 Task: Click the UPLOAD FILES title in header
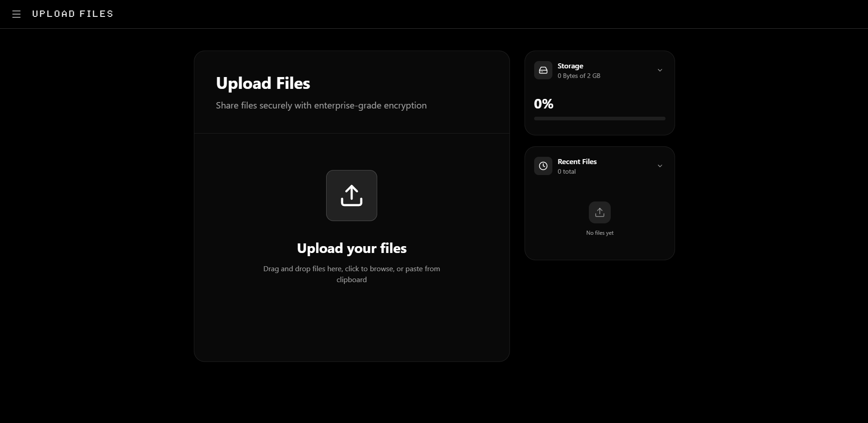click(72, 14)
